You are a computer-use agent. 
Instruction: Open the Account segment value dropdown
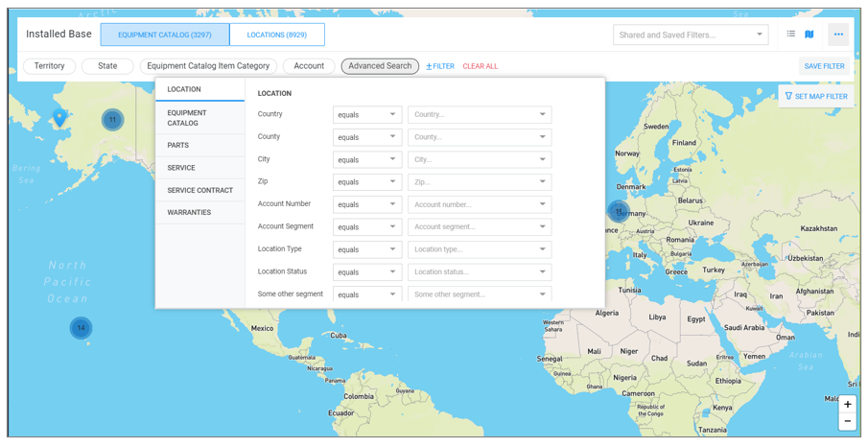[x=480, y=227]
